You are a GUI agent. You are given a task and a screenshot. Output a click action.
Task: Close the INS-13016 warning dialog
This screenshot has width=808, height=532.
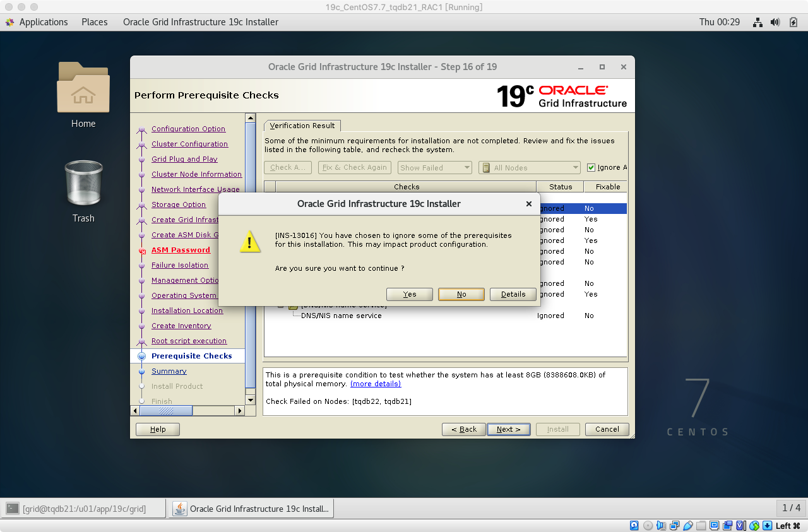tap(529, 204)
